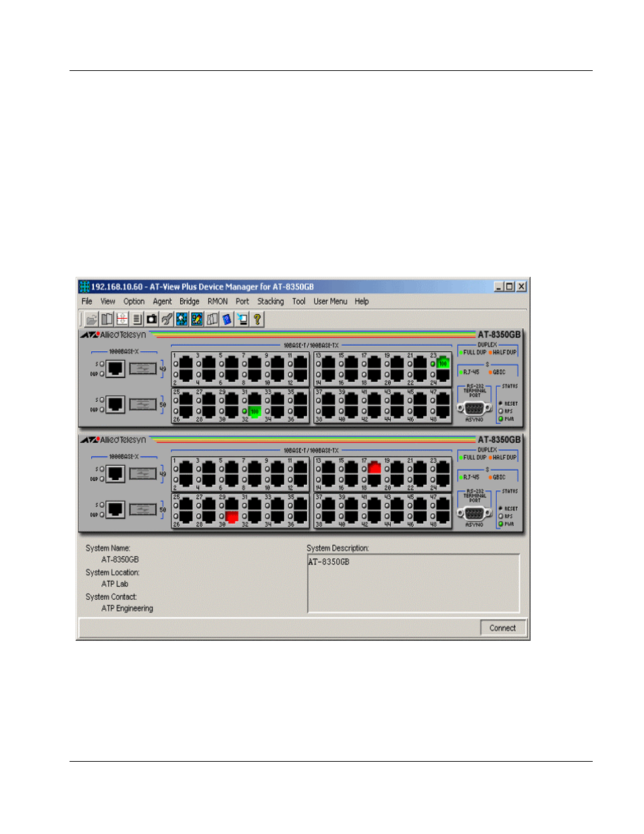
Task: Click RJ-45 gigabit port 49 on lower switch
Action: 115,473
